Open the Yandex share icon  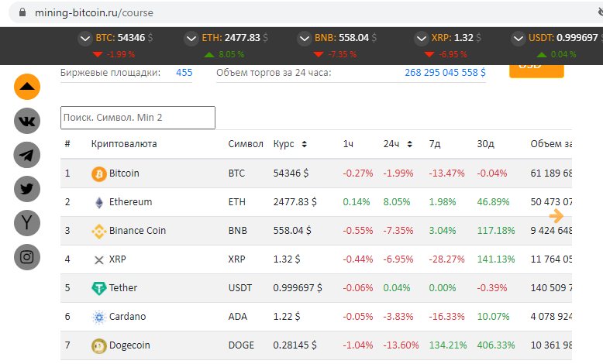[x=27, y=223]
